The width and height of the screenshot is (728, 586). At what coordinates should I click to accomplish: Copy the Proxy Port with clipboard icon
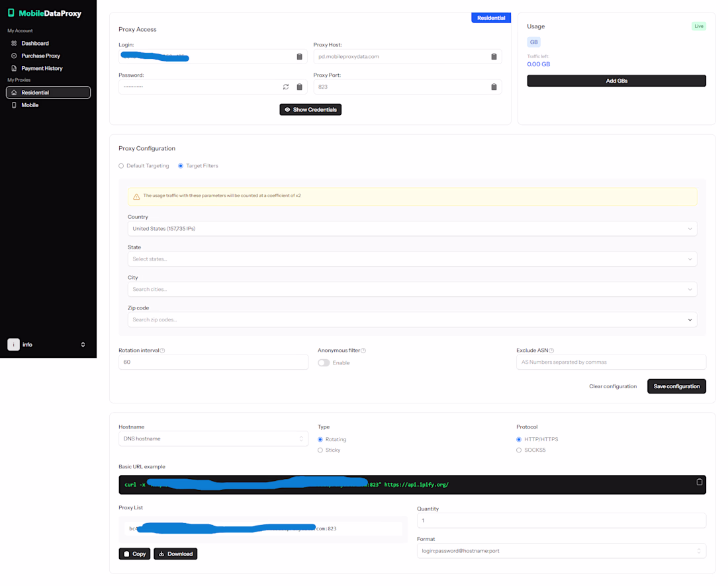click(x=494, y=87)
